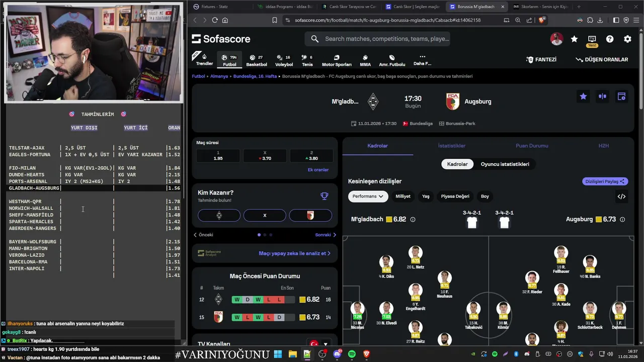Pick M'gladbach crest in Kim Kazanır poll

[x=219, y=215]
